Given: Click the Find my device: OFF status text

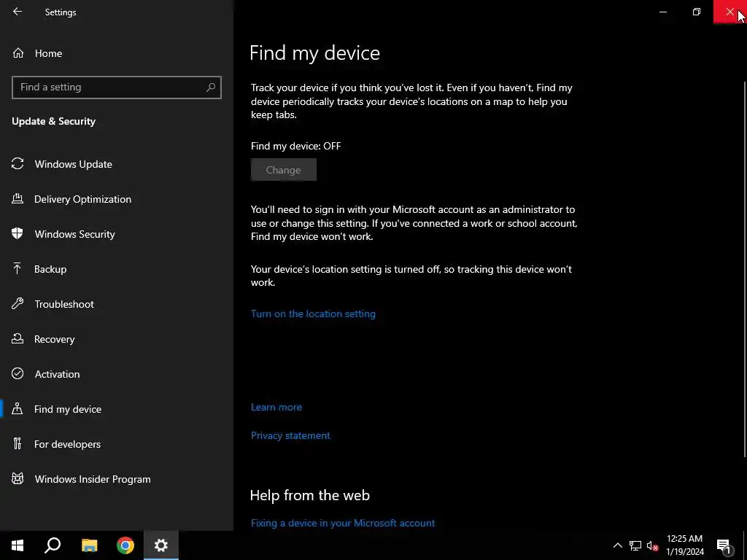Looking at the screenshot, I should 296,146.
